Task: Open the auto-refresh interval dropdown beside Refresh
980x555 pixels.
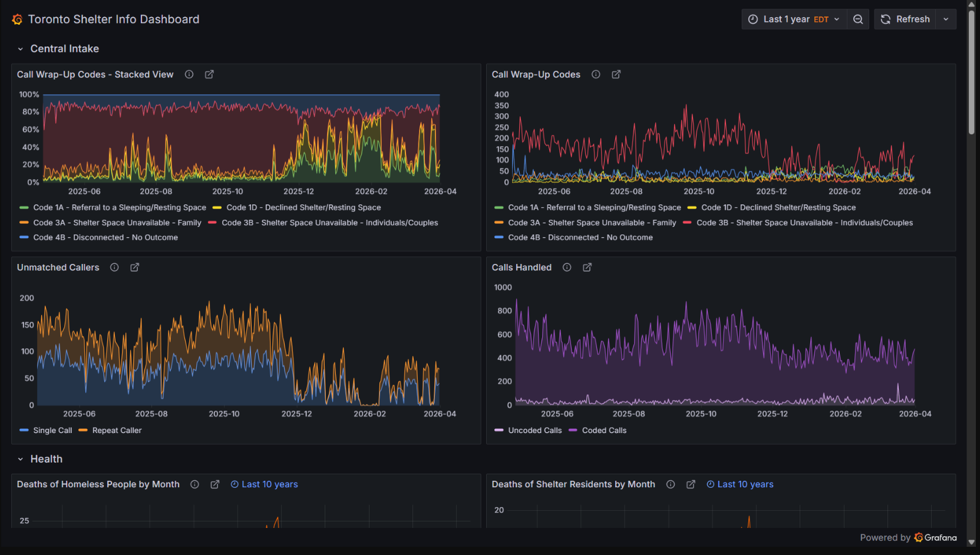Action: (946, 19)
